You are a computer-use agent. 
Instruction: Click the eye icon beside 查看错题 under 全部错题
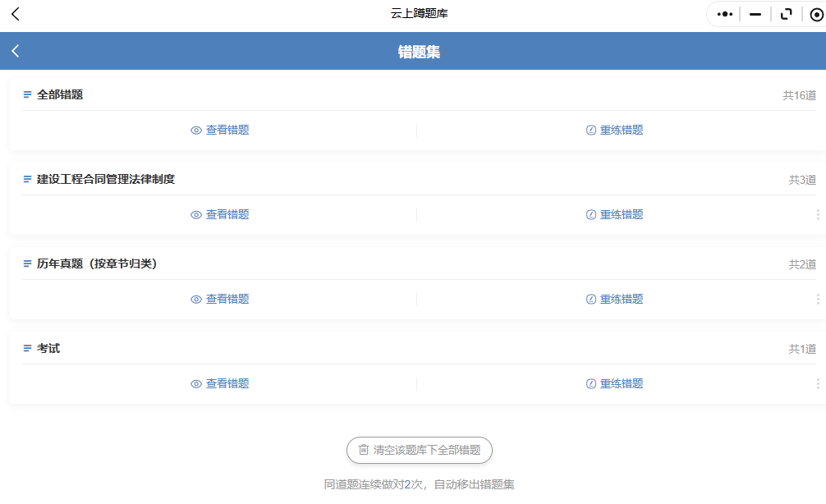(195, 130)
